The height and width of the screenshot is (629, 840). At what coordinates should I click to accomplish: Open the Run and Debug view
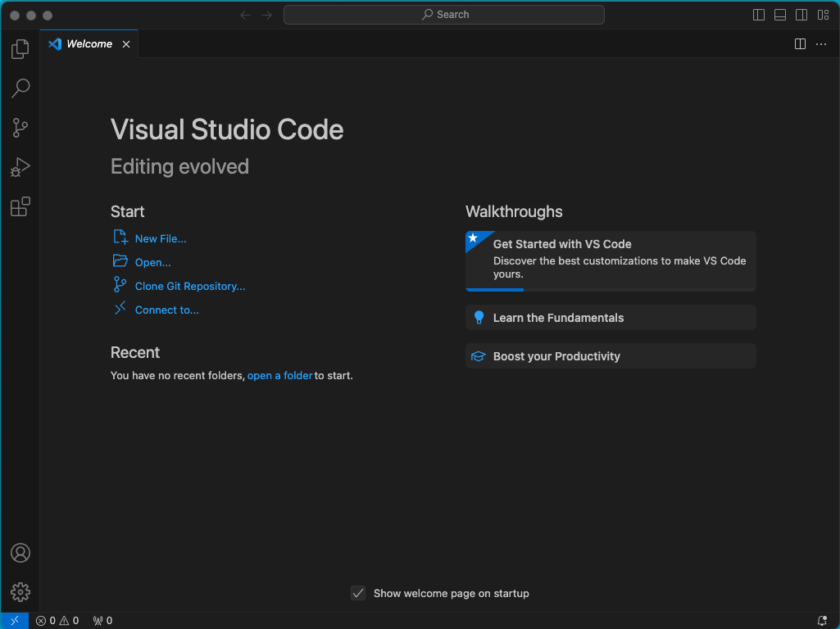pyautogui.click(x=20, y=168)
